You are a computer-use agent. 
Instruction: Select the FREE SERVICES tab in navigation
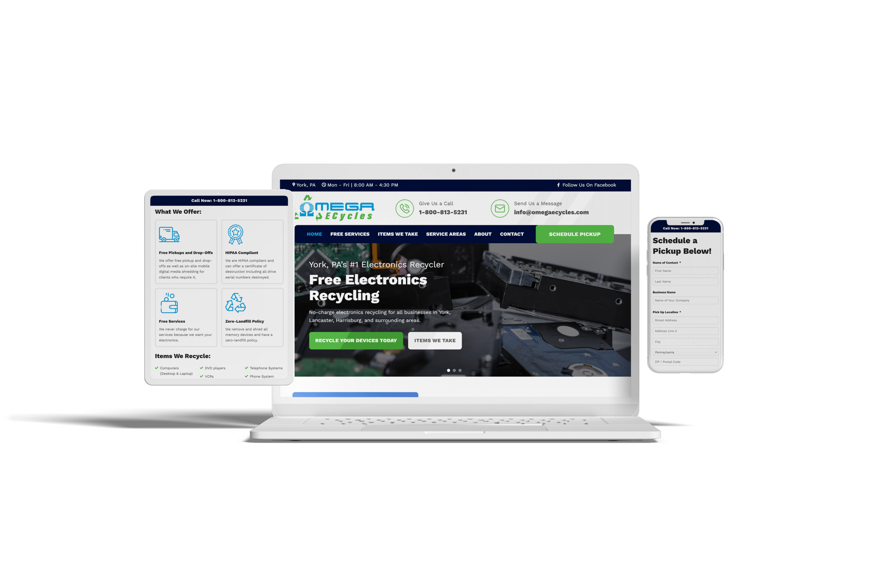click(348, 234)
